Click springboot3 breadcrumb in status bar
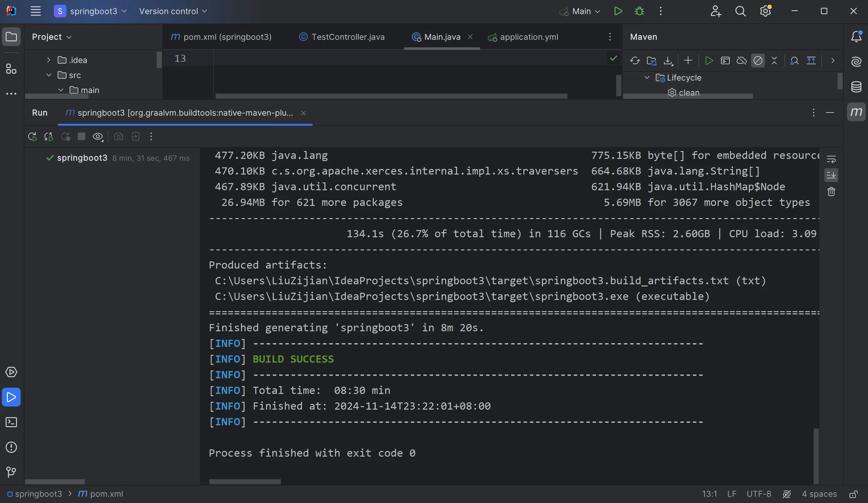Viewport: 868px width, 503px height. 34,494
